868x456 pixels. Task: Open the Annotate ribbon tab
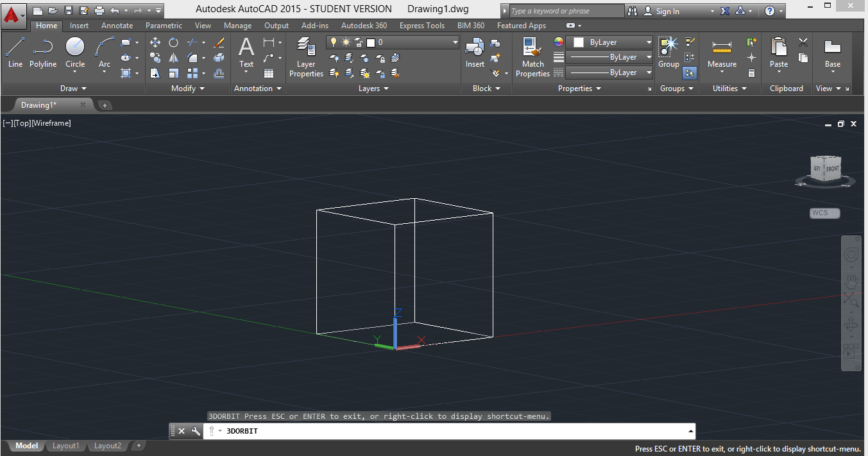click(117, 26)
